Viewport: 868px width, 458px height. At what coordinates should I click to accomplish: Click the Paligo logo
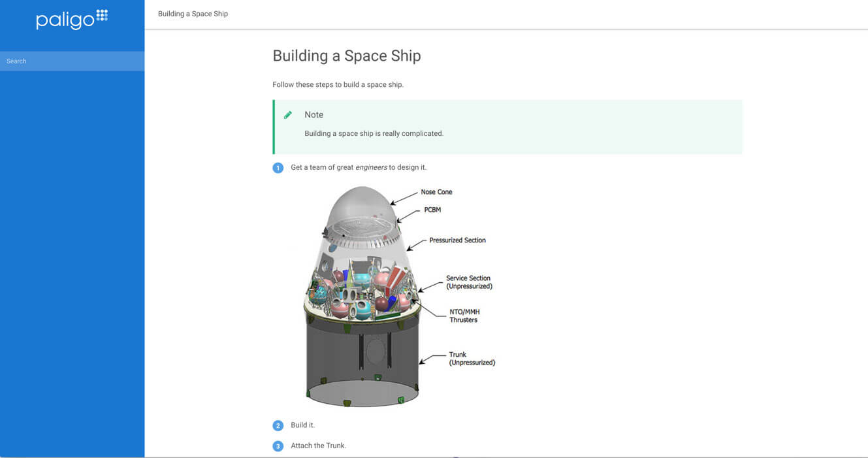(71, 19)
